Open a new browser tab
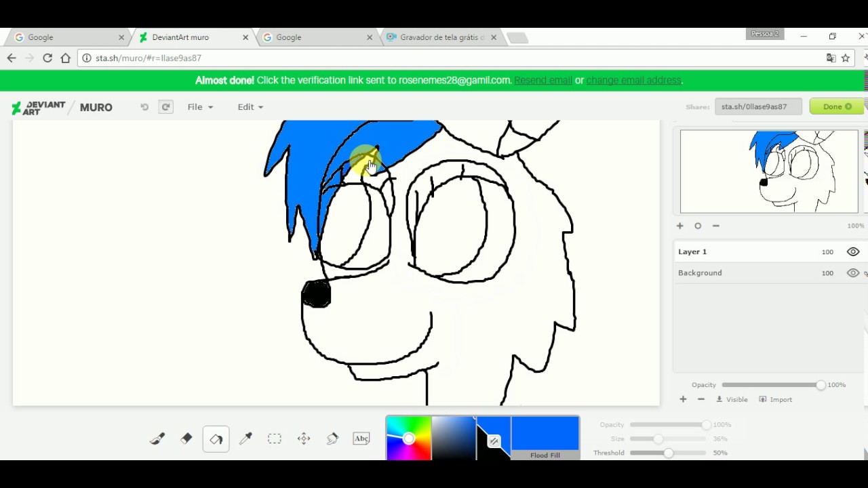Screen dimensions: 868x488 point(517,38)
